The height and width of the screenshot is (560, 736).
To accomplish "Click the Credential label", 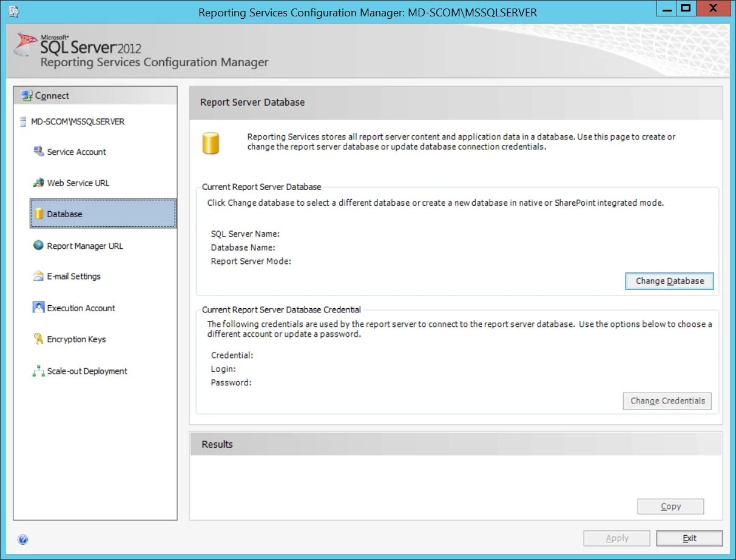I will 232,355.
